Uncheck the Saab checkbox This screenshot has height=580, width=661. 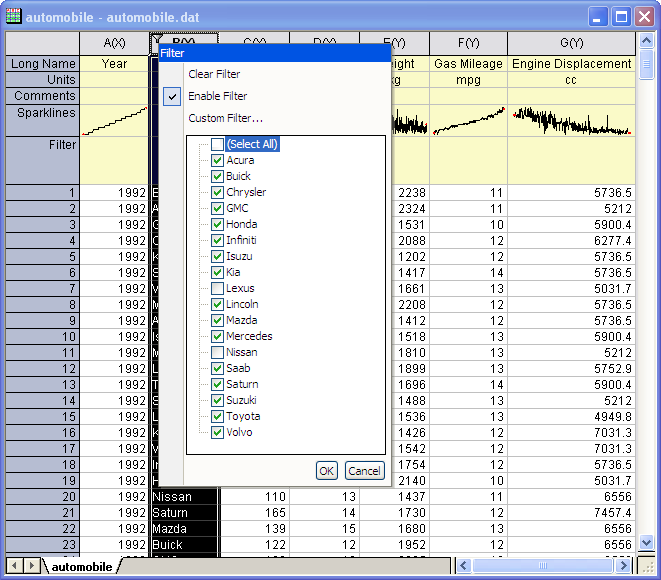217,368
